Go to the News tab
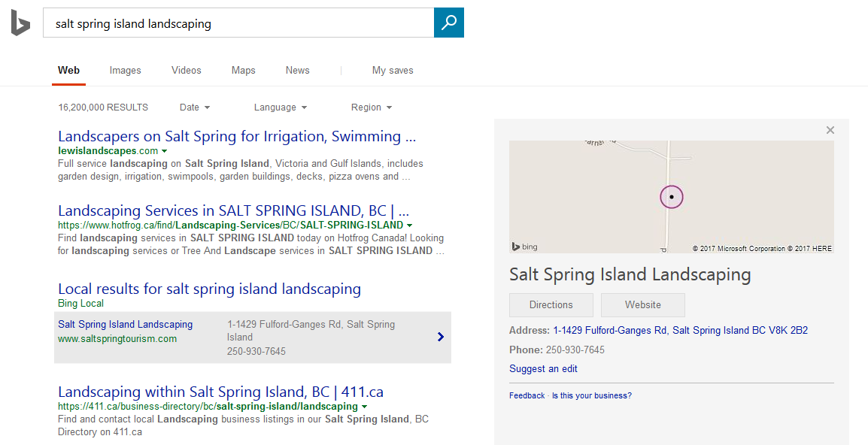This screenshot has width=868, height=445. pos(298,70)
